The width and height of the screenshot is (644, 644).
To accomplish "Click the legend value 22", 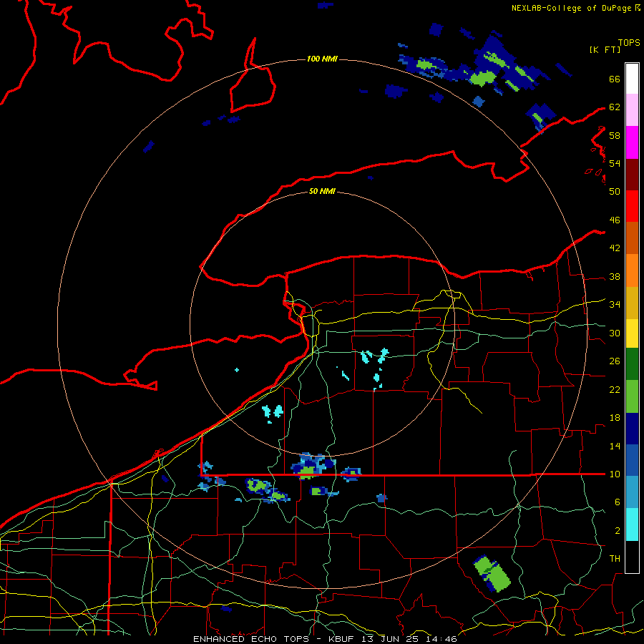I will pyautogui.click(x=615, y=389).
